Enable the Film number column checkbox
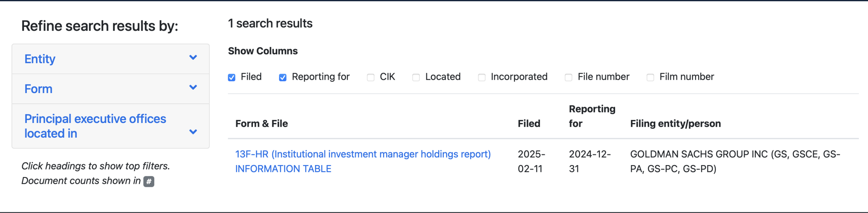Screen dimensions: 868x213 pos(650,77)
